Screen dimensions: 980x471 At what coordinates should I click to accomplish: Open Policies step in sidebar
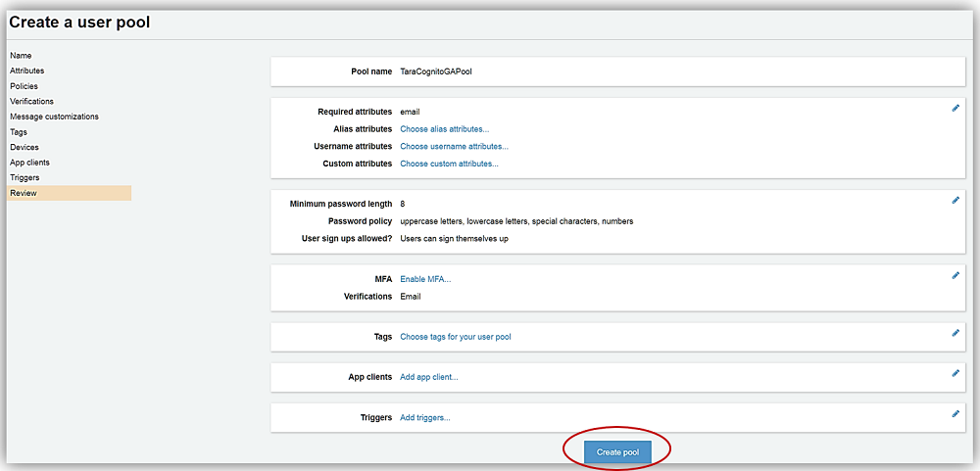pos(24,86)
